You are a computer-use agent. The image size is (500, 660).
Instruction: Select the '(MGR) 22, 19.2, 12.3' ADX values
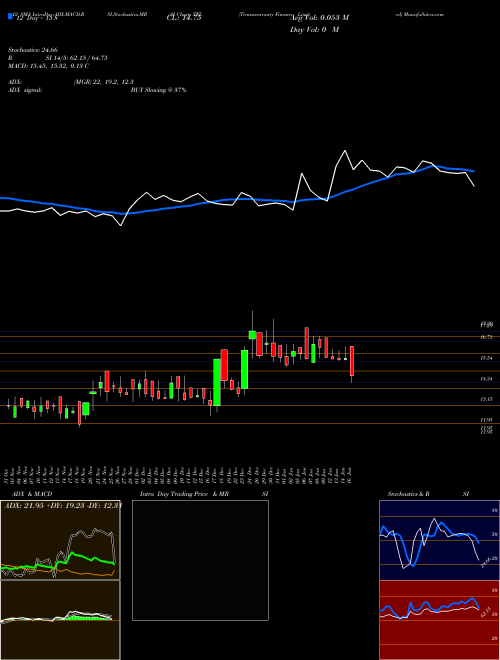tap(104, 82)
